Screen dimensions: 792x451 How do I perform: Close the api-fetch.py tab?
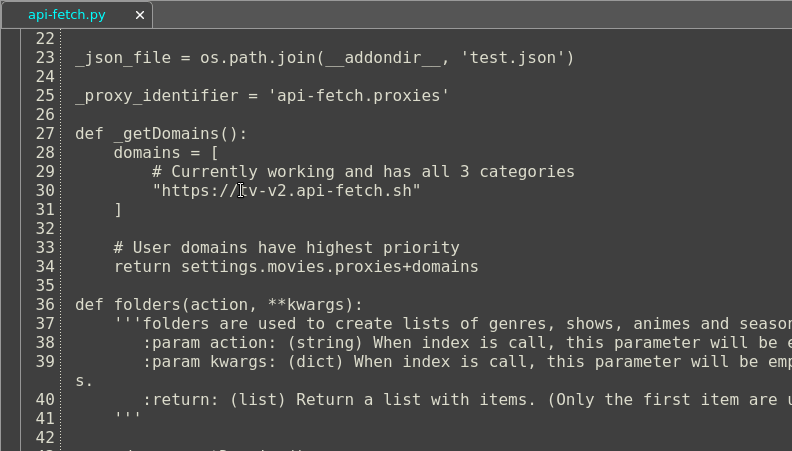tap(139, 15)
